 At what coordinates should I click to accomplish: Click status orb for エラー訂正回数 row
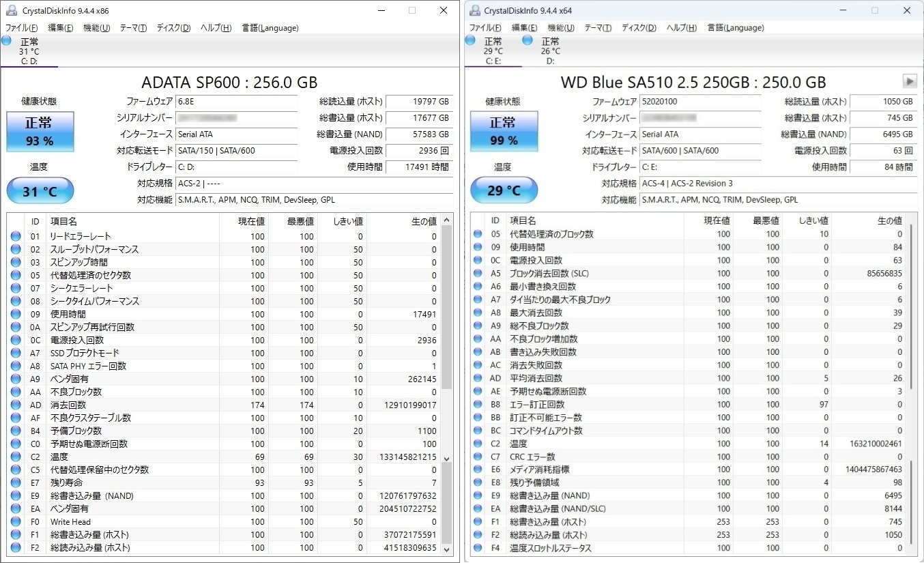pos(478,404)
